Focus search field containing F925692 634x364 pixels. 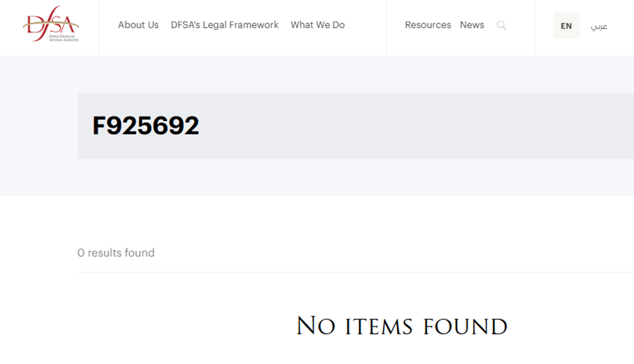click(x=355, y=126)
